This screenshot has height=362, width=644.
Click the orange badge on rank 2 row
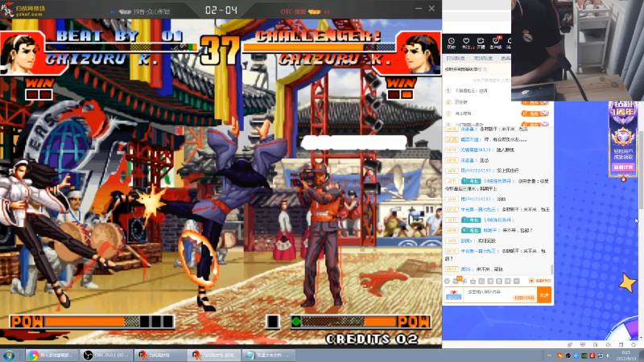point(535,102)
